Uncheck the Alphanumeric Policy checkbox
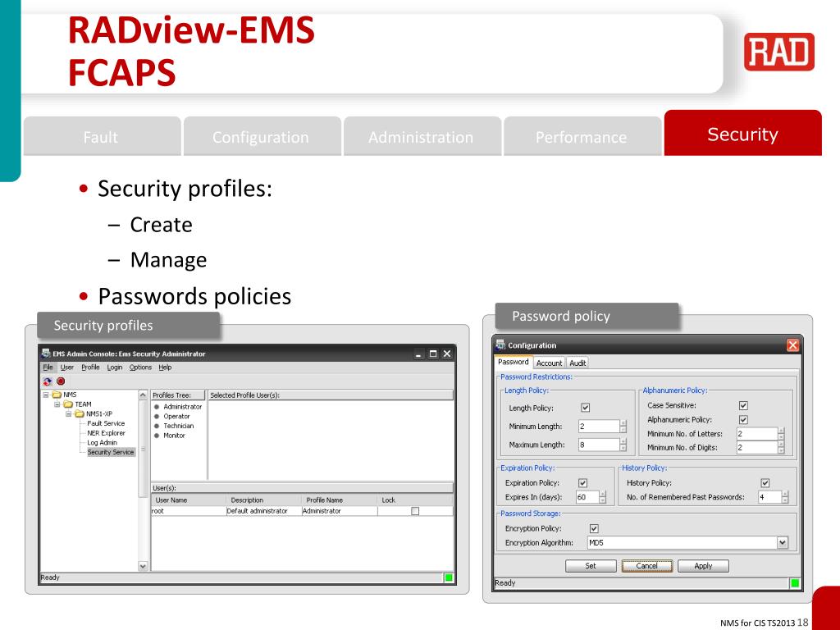The height and width of the screenshot is (630, 840). click(x=743, y=419)
